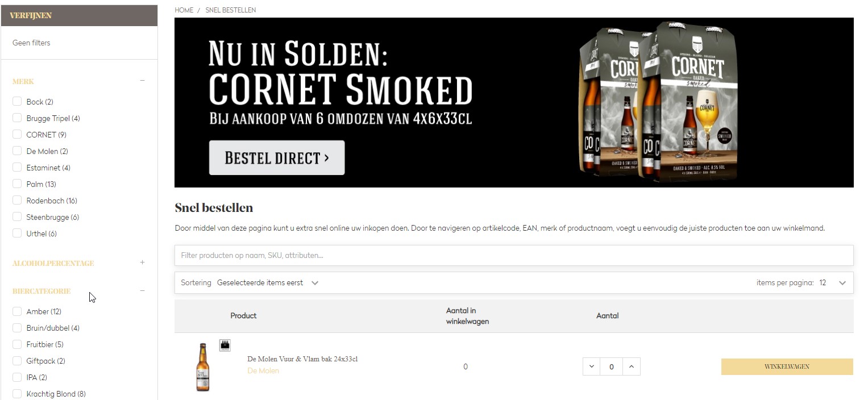This screenshot has height=400, width=868.
Task: Click the product filter search field
Action: (514, 255)
